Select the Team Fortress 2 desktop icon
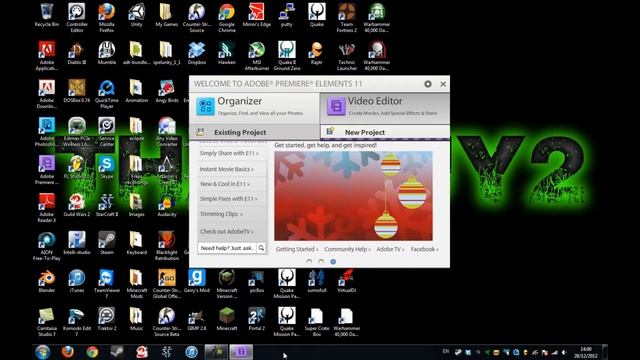The width and height of the screenshot is (640, 360). 347,18
